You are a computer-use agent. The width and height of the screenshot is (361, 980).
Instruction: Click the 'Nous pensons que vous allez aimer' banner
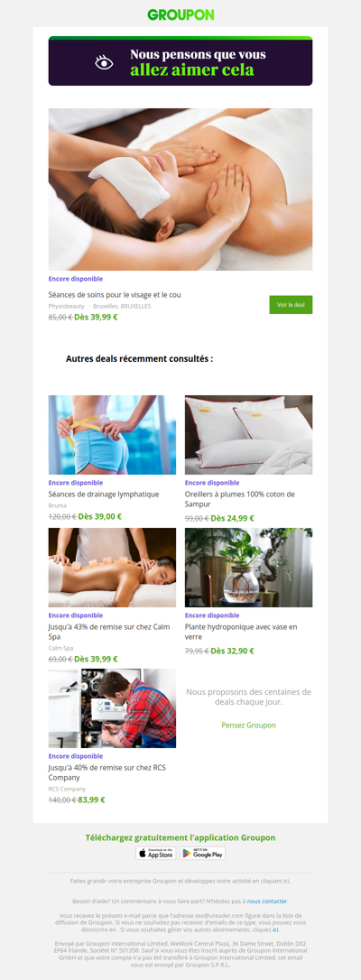click(x=180, y=61)
